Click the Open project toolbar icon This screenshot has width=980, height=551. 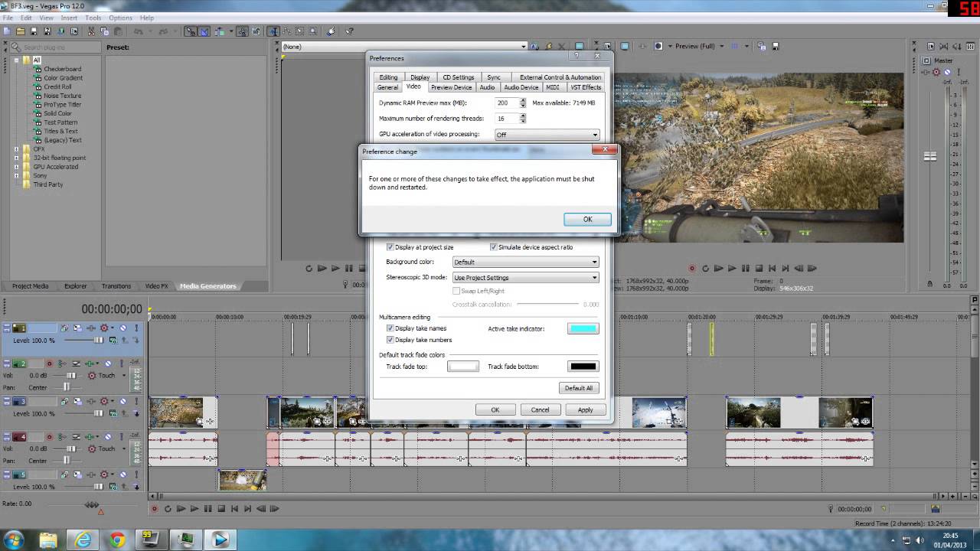point(21,31)
